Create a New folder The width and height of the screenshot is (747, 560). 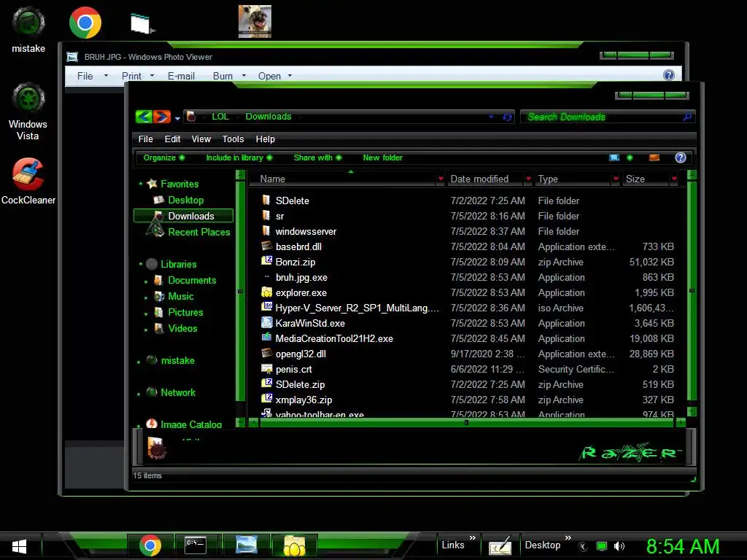pyautogui.click(x=382, y=157)
